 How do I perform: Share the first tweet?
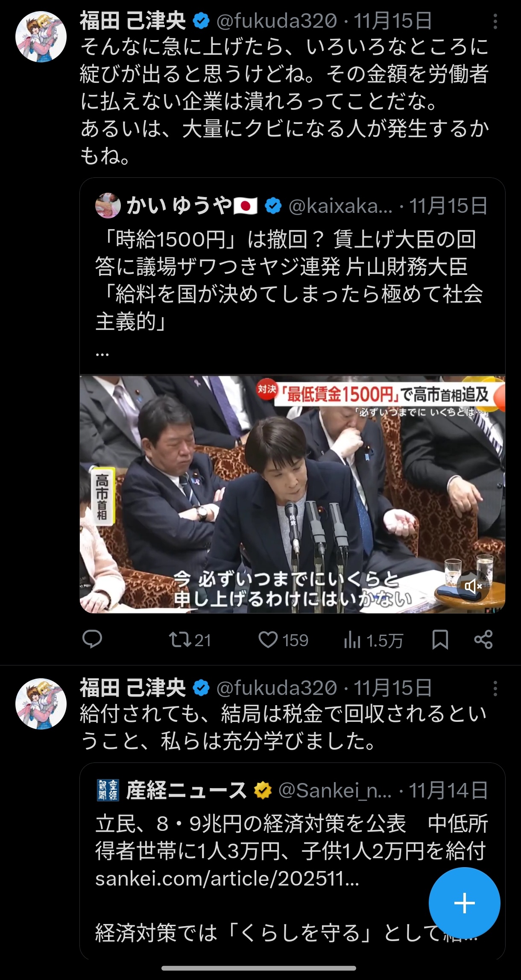coord(483,640)
